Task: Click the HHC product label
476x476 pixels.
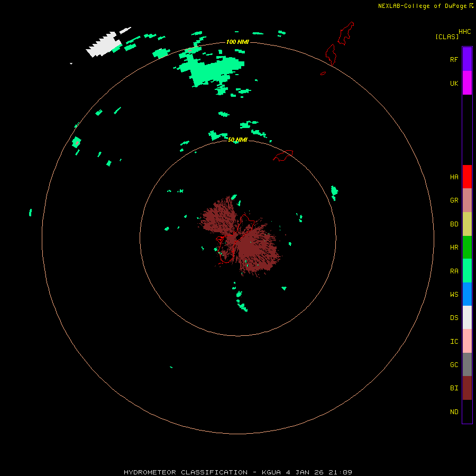Action: coord(464,32)
